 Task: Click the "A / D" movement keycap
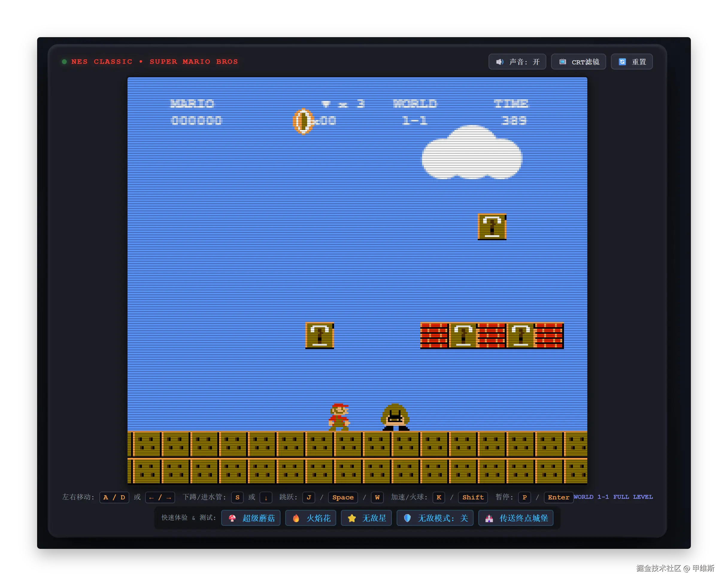[114, 497]
